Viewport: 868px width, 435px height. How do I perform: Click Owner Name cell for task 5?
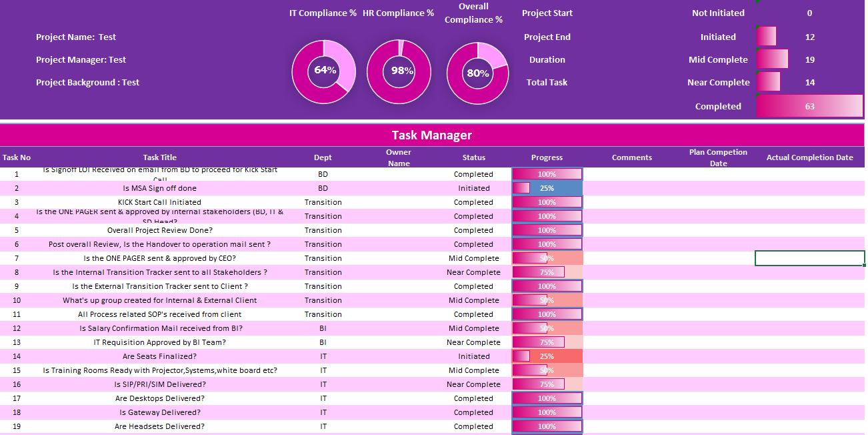399,230
